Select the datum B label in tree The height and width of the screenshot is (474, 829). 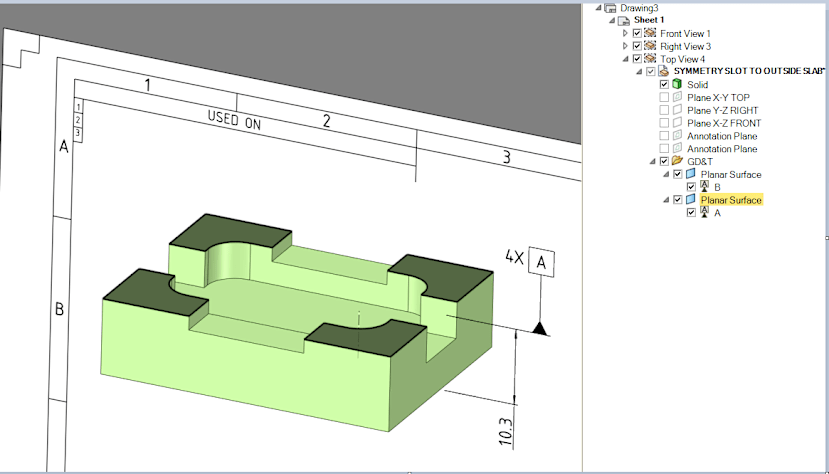point(717,187)
